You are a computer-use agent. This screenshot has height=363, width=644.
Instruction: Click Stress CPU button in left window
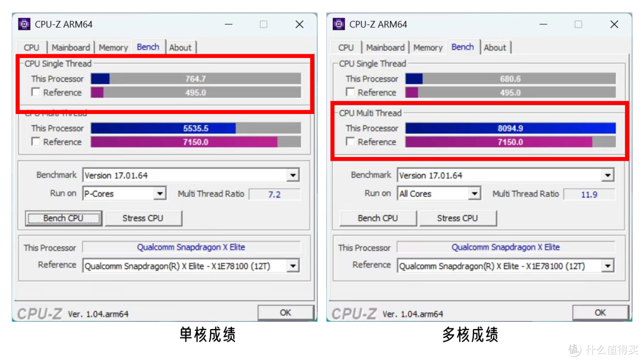(143, 219)
